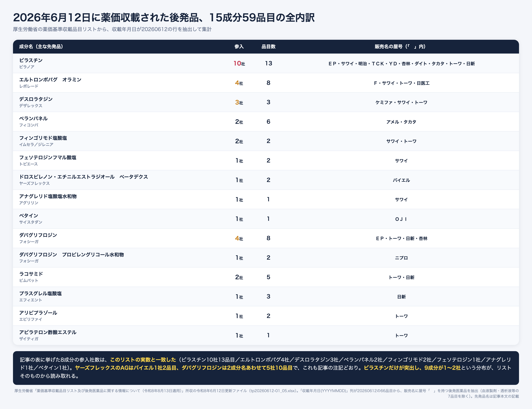This screenshot has width=532, height=409.
Task: Select the ベタイン ingredient name
Action: (x=29, y=216)
